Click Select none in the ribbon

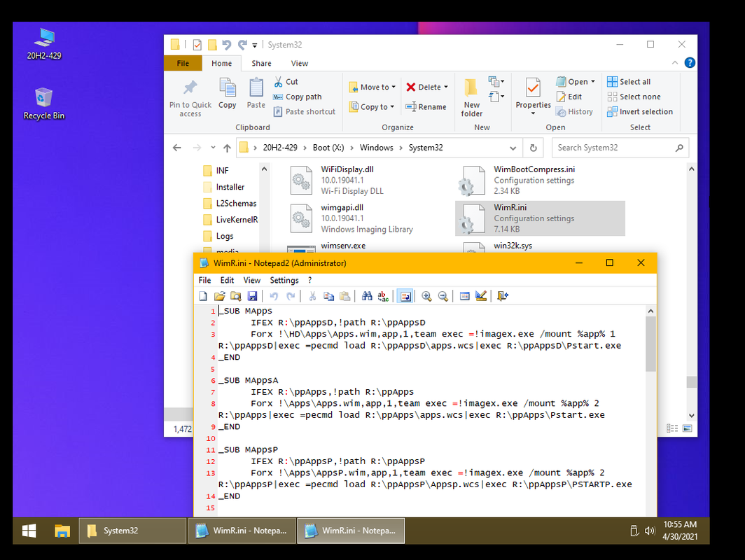pyautogui.click(x=634, y=97)
